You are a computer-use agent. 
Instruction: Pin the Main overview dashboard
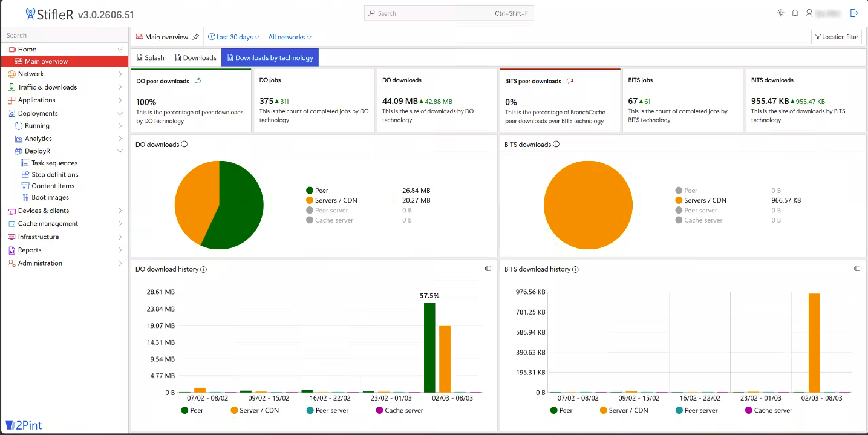pyautogui.click(x=195, y=37)
